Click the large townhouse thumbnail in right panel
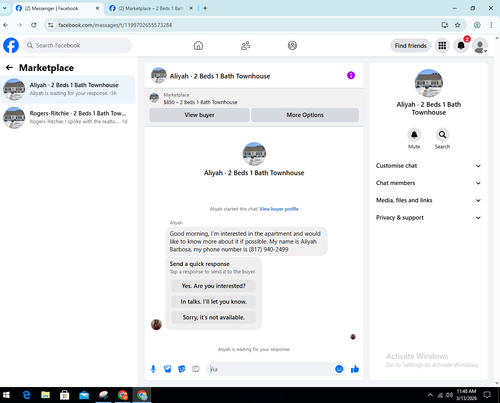Viewport: 500px width, 403px height. [429, 83]
